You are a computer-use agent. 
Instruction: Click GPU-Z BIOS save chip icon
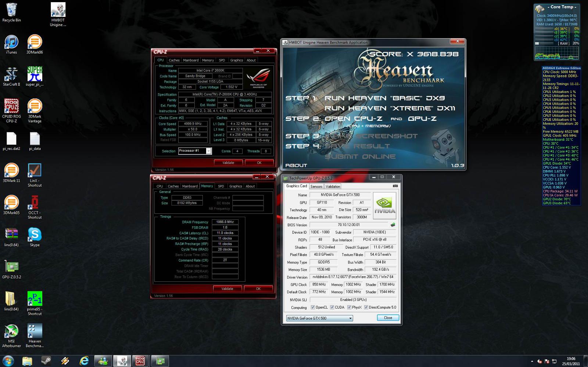[x=393, y=224]
